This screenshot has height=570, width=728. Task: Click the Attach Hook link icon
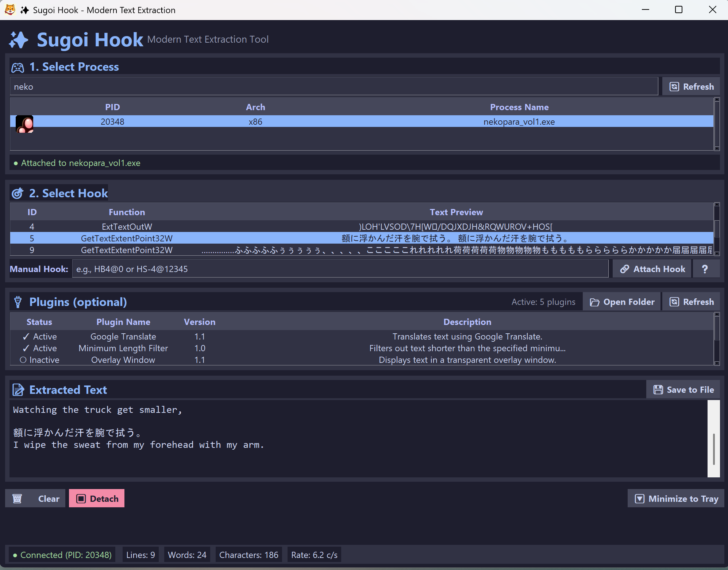pos(624,269)
